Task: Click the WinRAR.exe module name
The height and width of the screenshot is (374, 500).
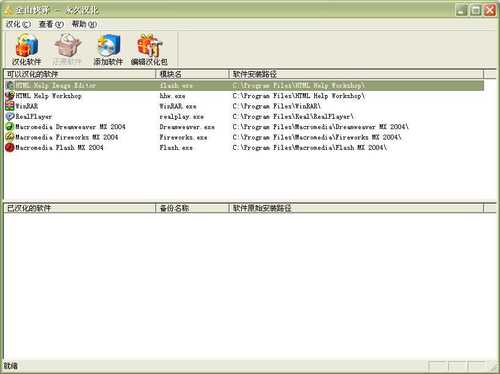Action: [x=178, y=106]
